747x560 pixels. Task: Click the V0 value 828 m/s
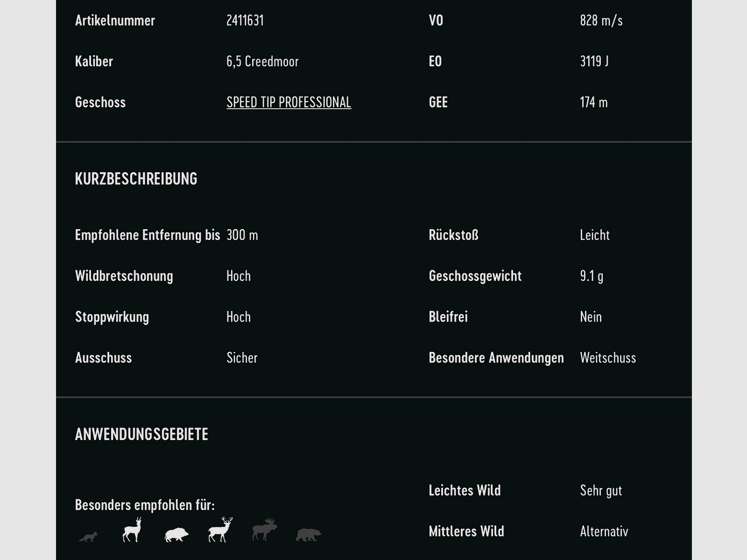coord(601,21)
